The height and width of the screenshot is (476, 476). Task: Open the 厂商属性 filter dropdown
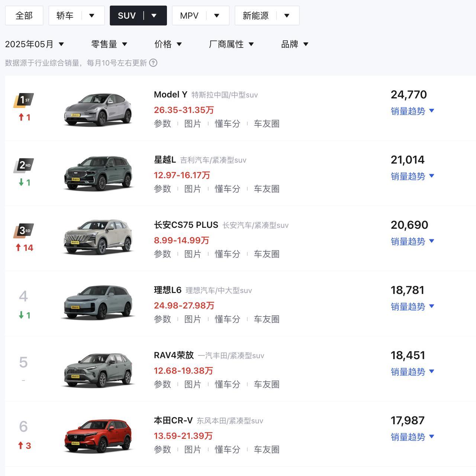[x=231, y=44]
